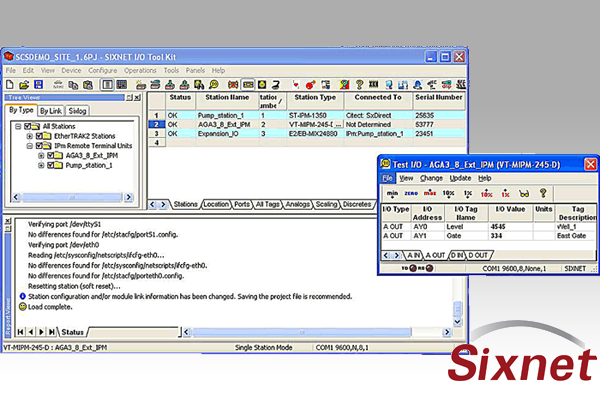Click the red 1% increase icon
600x400 pixels.
505,194
